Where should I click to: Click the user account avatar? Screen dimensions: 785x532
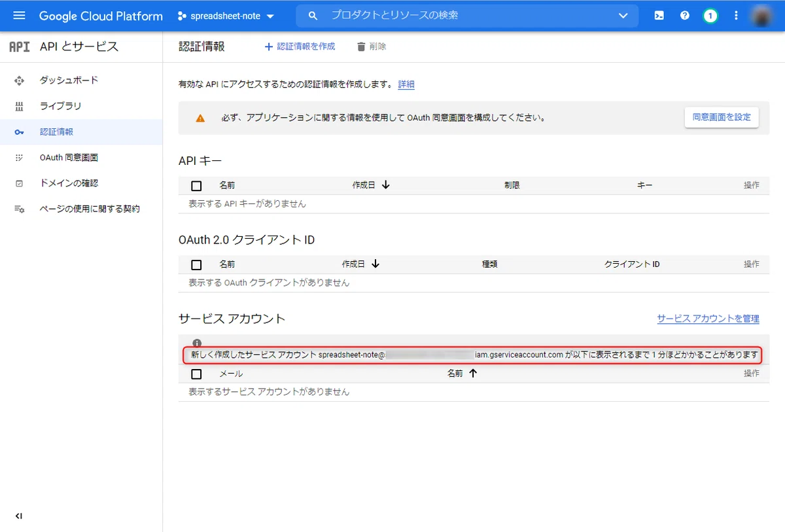(x=762, y=16)
